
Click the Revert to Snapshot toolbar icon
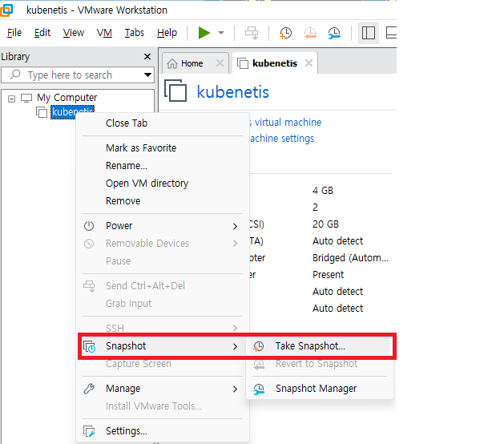(x=310, y=33)
